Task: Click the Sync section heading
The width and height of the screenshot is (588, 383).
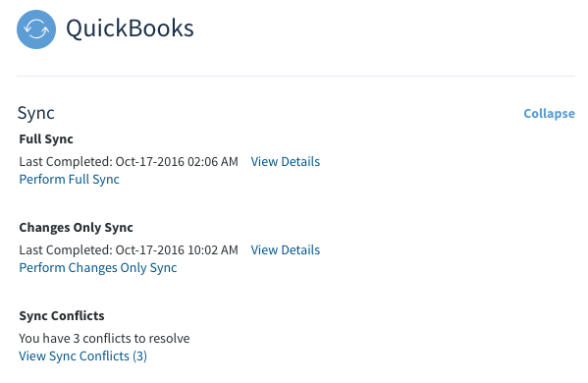Action: (36, 113)
